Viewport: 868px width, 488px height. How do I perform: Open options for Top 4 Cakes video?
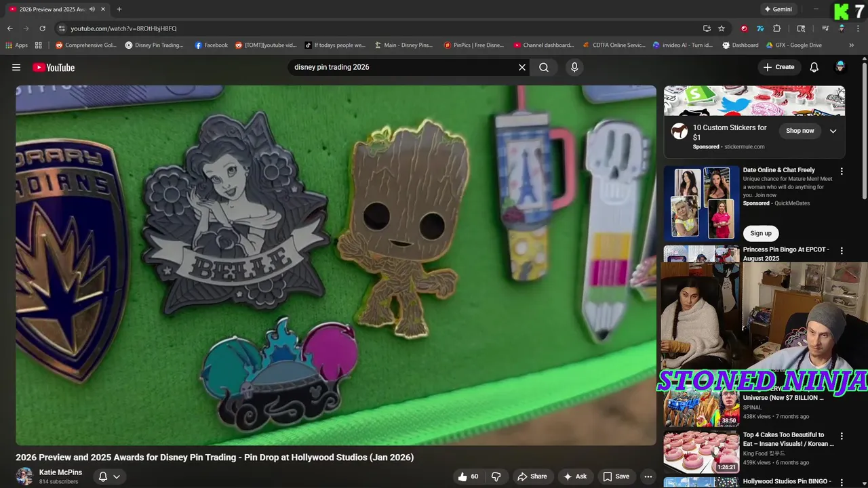(x=842, y=436)
